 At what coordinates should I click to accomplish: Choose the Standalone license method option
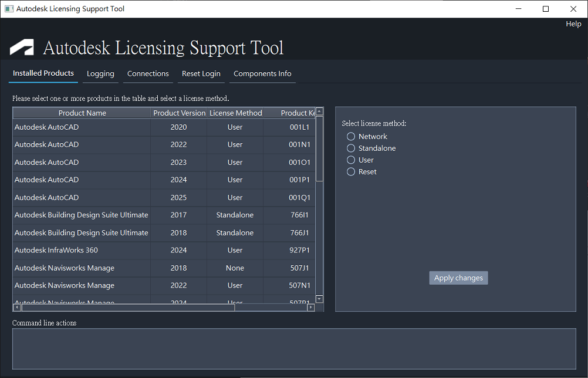(x=350, y=148)
